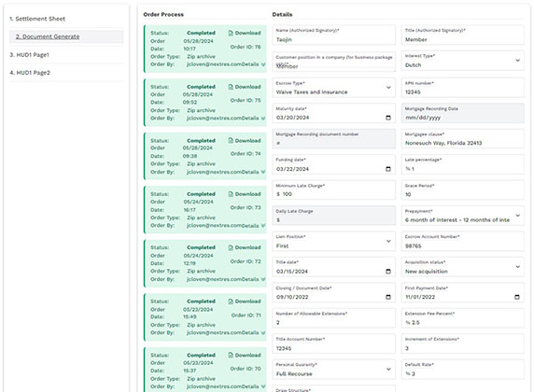The width and height of the screenshot is (534, 392).
Task: Open the calendar icon in Title date field
Action: coord(388,272)
